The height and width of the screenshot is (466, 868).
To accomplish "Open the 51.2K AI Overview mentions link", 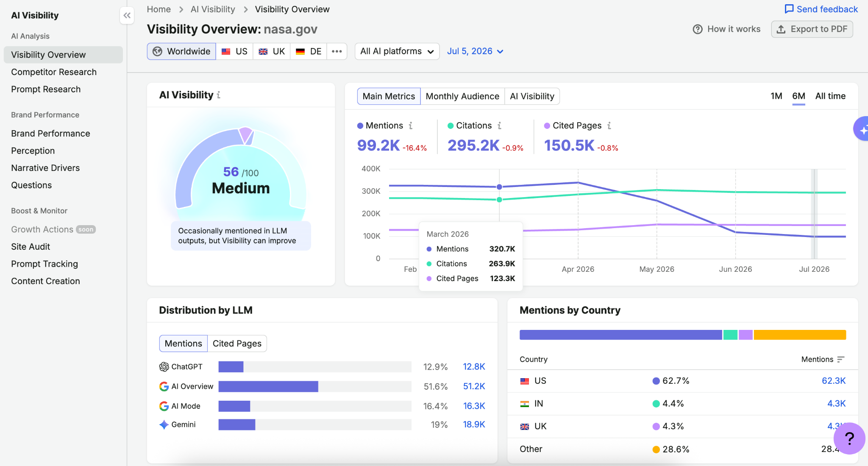I will pyautogui.click(x=474, y=386).
